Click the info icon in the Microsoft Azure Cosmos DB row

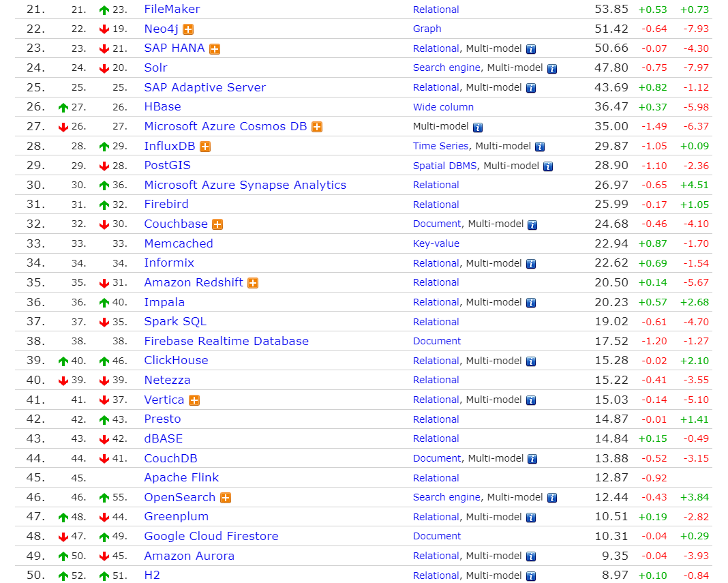tap(478, 128)
